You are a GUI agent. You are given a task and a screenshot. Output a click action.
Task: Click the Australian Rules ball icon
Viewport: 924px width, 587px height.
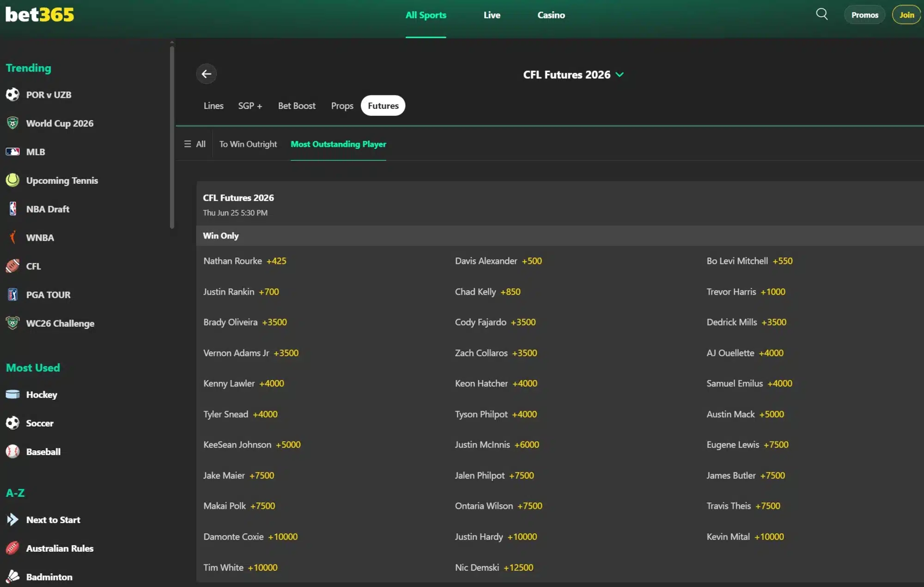[x=12, y=548]
